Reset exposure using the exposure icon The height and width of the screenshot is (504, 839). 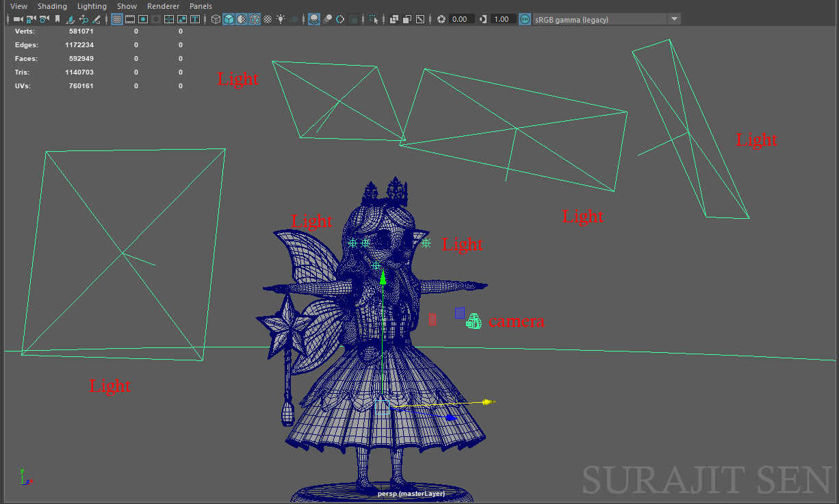(441, 19)
